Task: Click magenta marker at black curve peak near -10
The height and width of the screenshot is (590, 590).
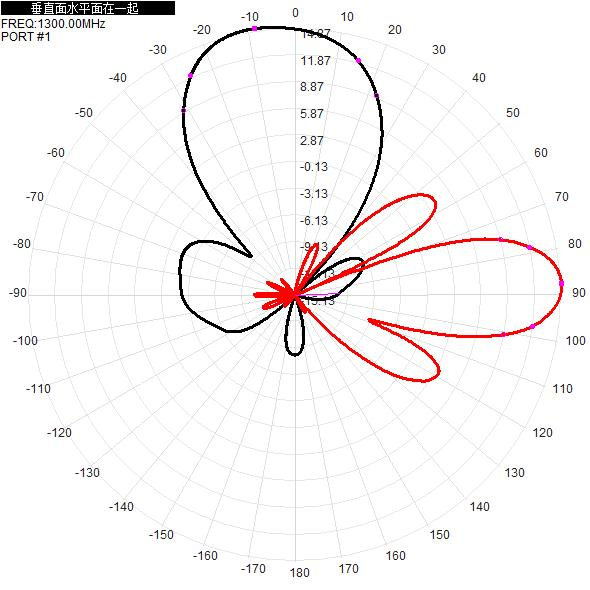Action: (x=254, y=29)
